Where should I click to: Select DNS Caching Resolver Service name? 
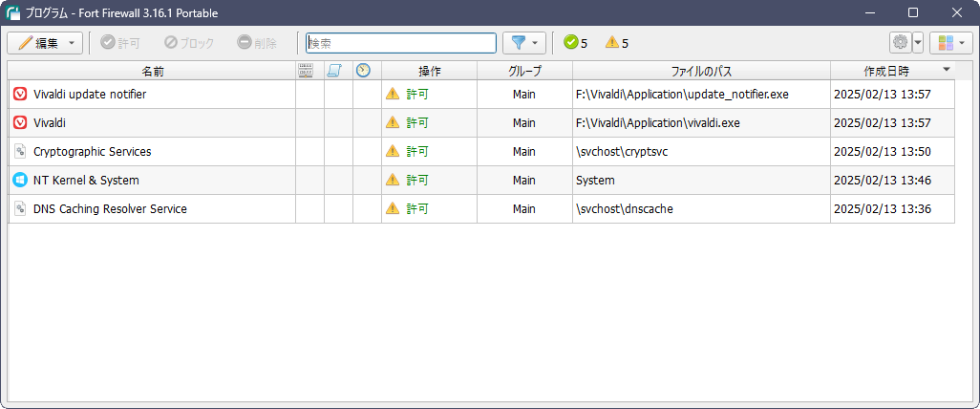pyautogui.click(x=110, y=209)
